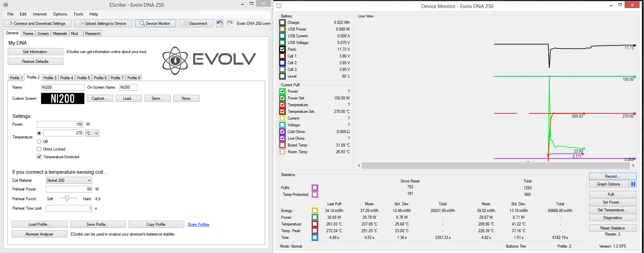The image size is (644, 253).
Task: Uncheck the Temperature-Dominant option
Action: [39, 157]
